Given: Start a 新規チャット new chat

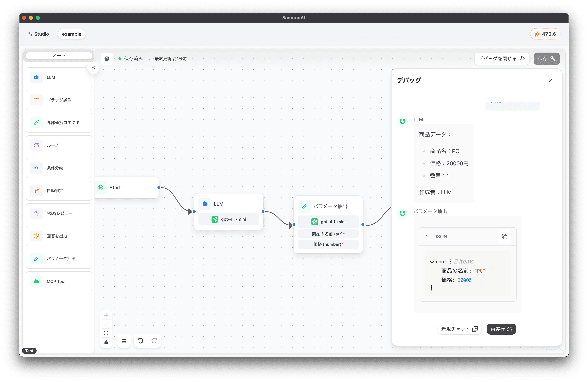Looking at the screenshot, I should (x=459, y=329).
